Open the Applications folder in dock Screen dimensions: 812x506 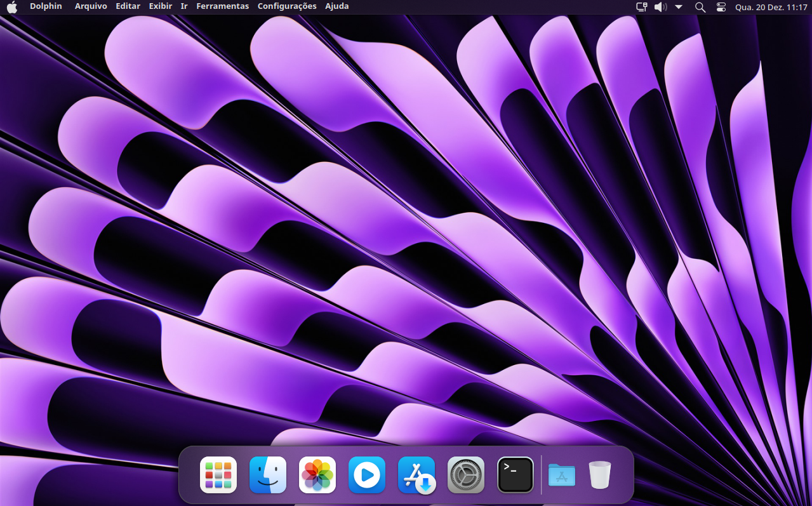(562, 475)
